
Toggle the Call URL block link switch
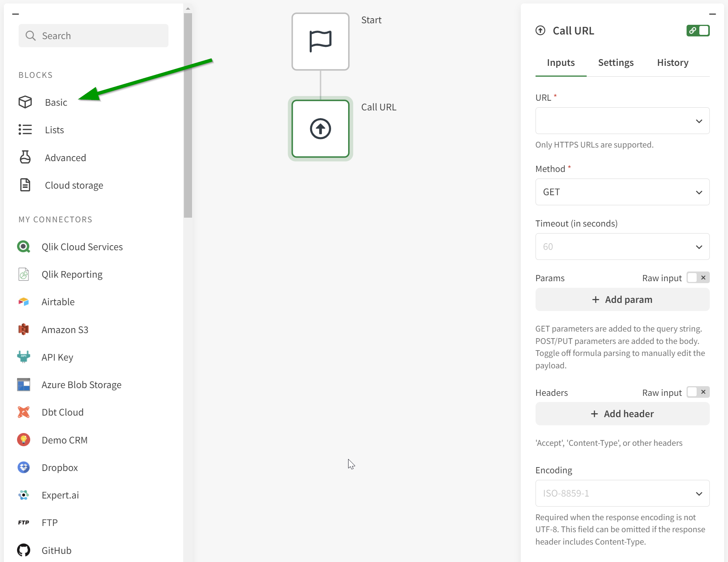point(698,31)
